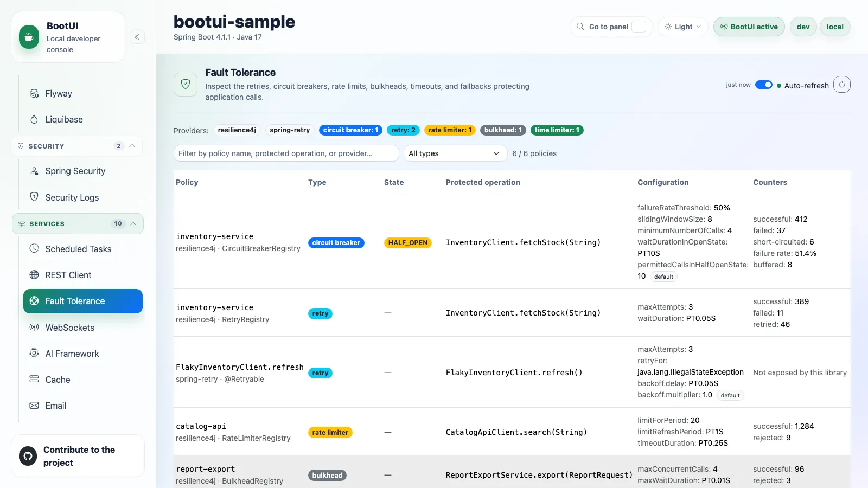Viewport: 868px width, 488px height.
Task: Collapse the Security section chevron
Action: (132, 146)
